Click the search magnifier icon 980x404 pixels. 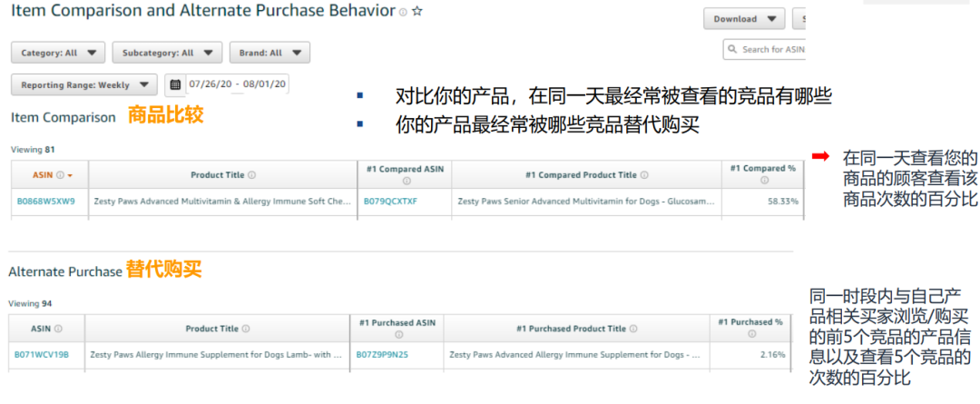coord(733,49)
